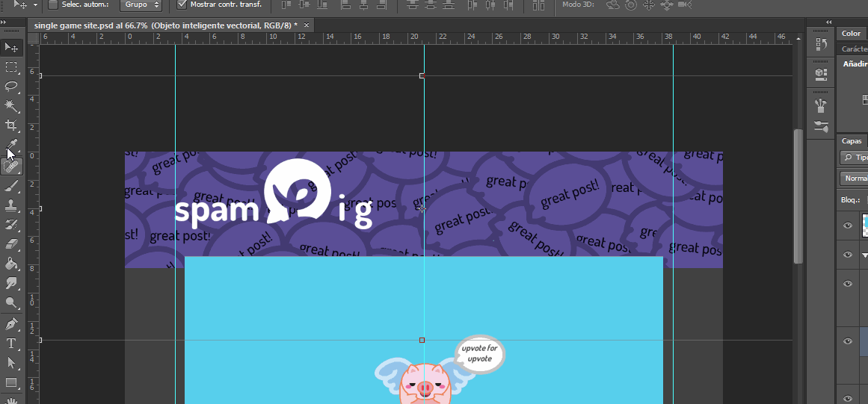Viewport: 868px width, 404px height.
Task: Select the Crop tool
Action: point(11,125)
